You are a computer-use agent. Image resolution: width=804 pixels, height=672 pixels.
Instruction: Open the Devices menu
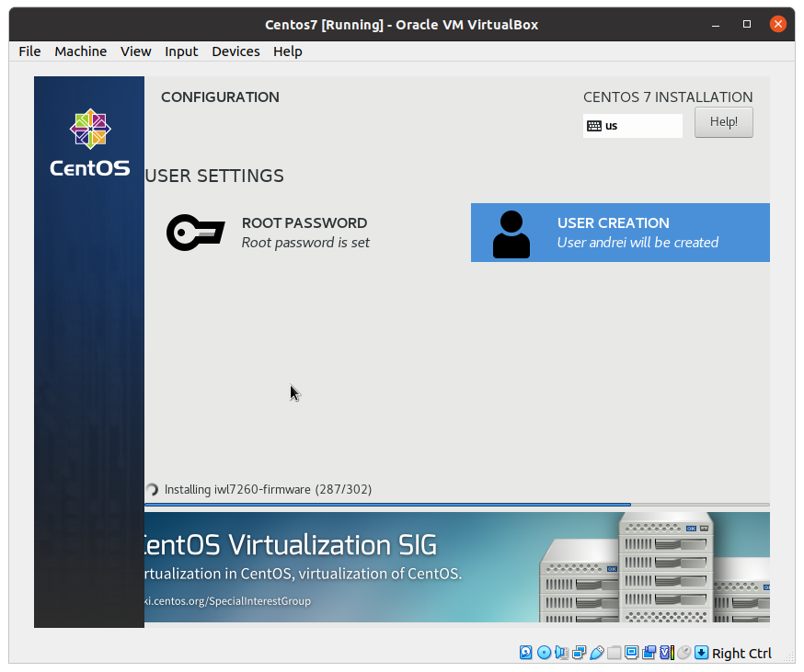pos(235,51)
